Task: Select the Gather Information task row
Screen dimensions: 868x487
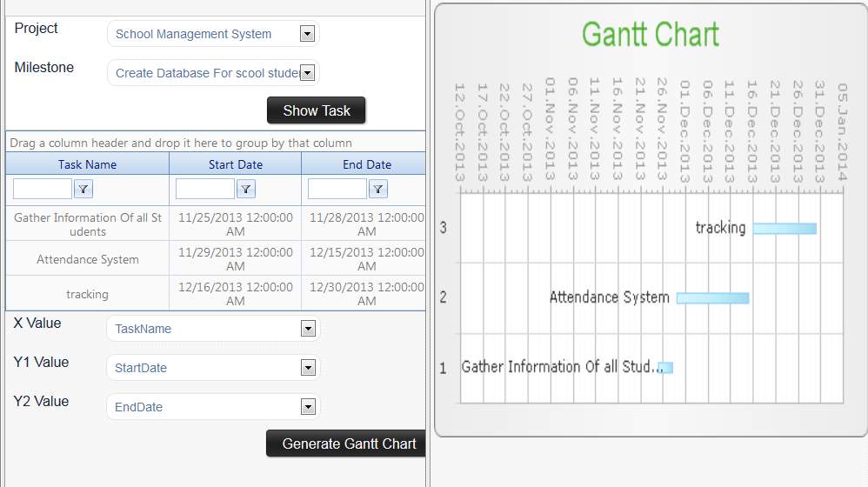Action: tap(87, 224)
